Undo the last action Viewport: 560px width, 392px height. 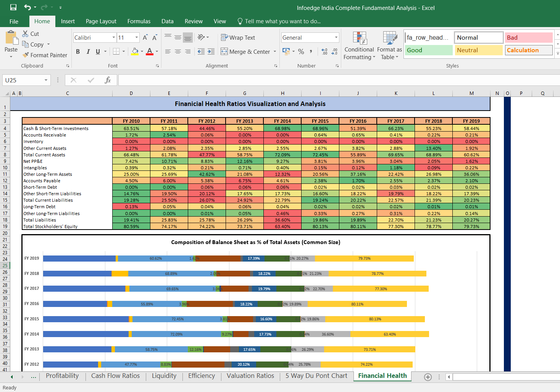pyautogui.click(x=27, y=7)
